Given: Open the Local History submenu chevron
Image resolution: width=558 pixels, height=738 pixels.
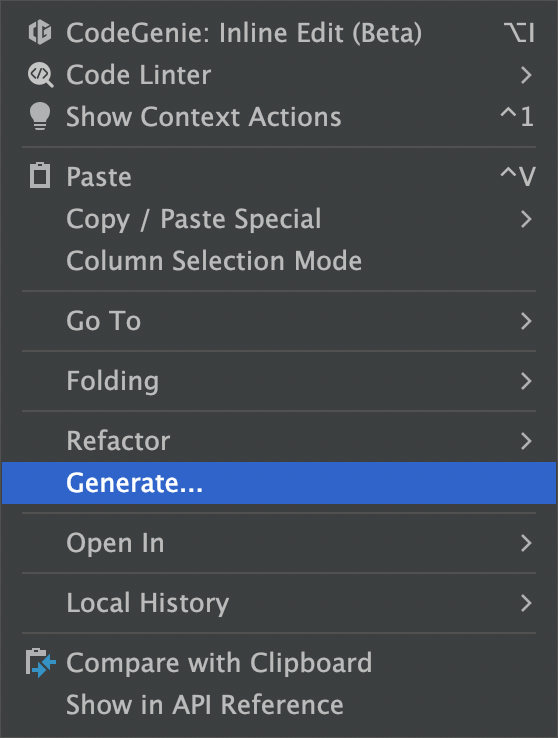Looking at the screenshot, I should point(526,603).
